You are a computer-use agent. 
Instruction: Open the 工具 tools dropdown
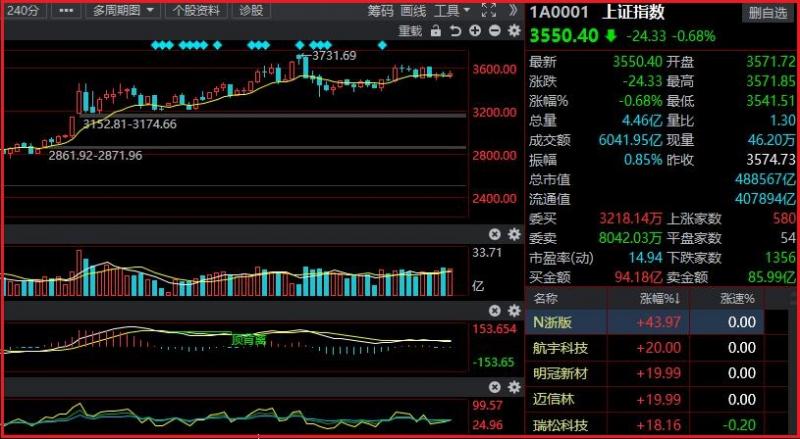(452, 10)
